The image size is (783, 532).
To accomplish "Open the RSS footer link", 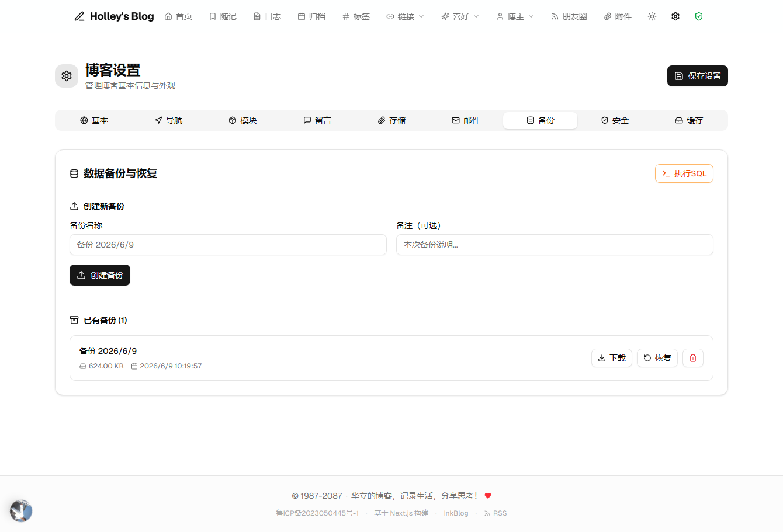I will 496,513.
